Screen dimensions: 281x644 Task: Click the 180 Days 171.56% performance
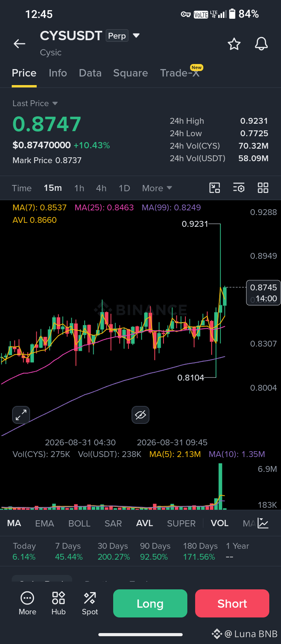click(x=200, y=551)
